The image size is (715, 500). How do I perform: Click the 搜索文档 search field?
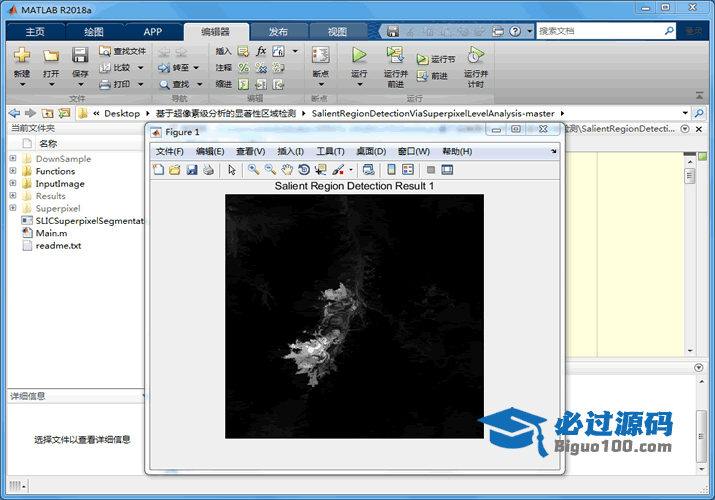pyautogui.click(x=605, y=31)
